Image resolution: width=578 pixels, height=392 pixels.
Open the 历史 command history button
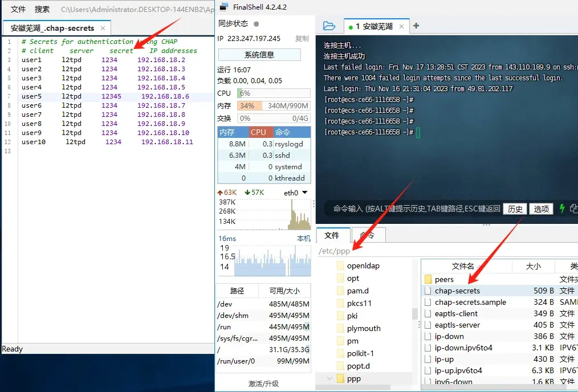pyautogui.click(x=515, y=209)
